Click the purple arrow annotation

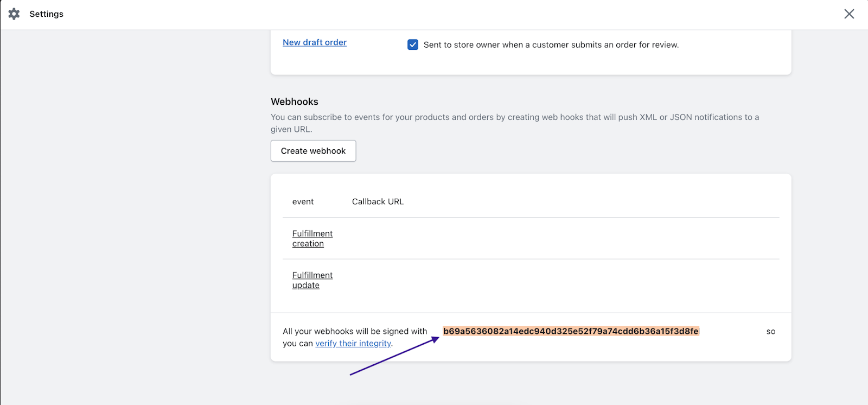(394, 356)
